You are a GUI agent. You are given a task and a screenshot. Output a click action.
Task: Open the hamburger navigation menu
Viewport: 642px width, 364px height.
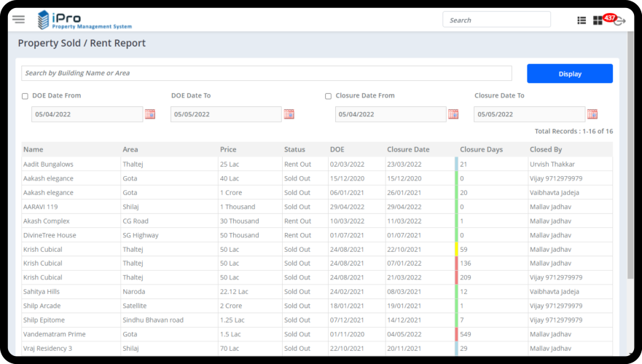pyautogui.click(x=19, y=20)
